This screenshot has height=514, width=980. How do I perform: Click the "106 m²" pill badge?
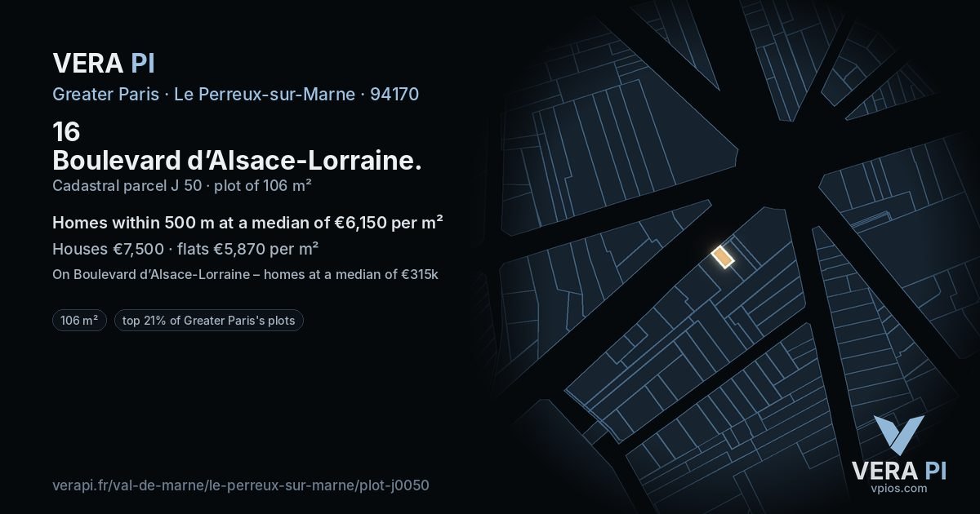(x=79, y=321)
